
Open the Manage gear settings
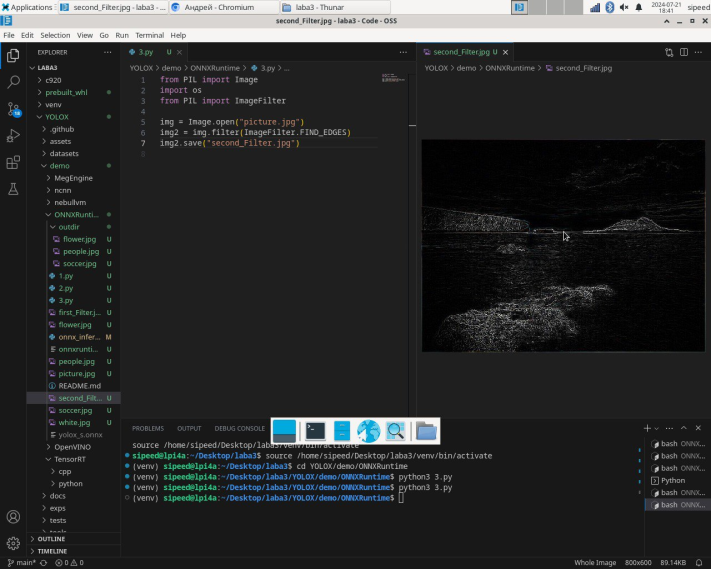click(x=13, y=543)
